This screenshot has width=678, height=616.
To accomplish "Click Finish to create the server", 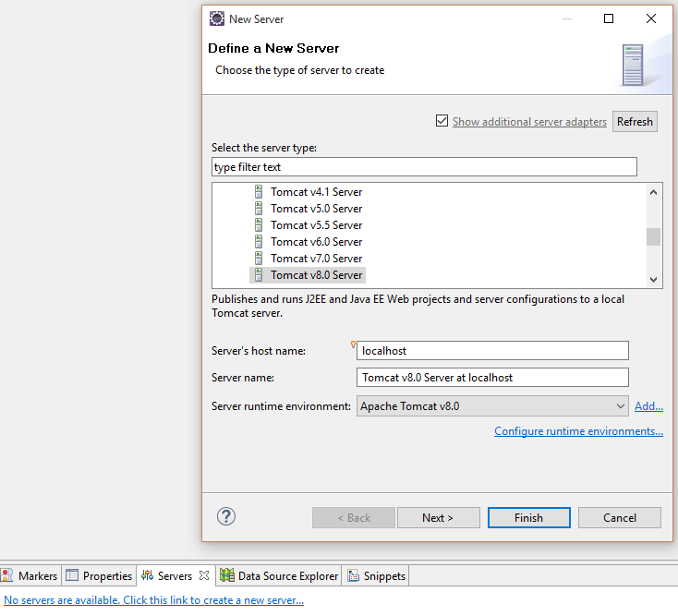I will click(x=529, y=517).
